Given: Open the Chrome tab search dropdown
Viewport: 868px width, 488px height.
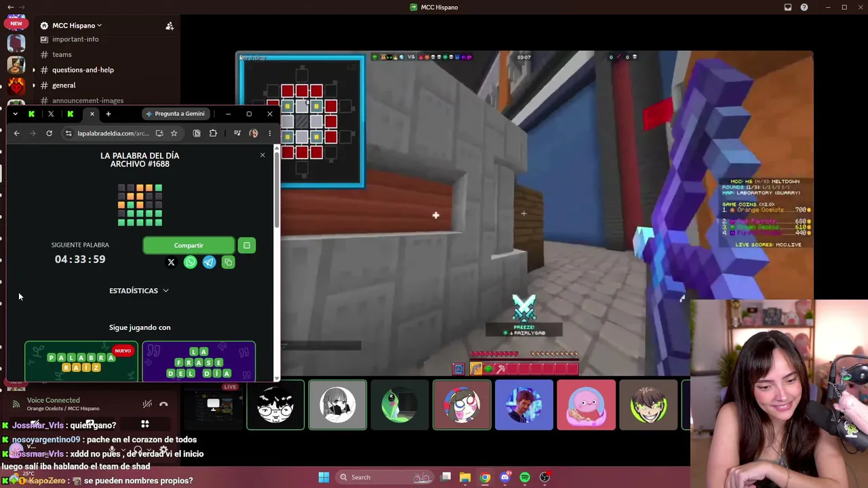Looking at the screenshot, I should [x=15, y=114].
